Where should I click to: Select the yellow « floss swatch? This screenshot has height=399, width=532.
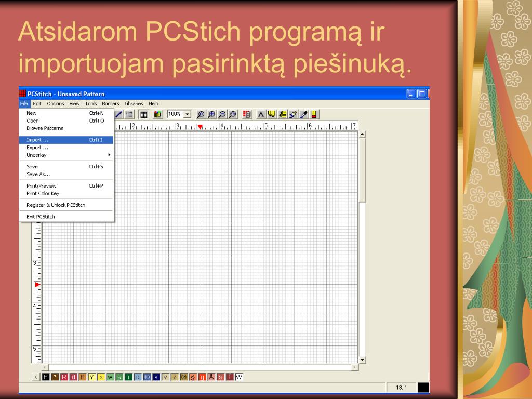[x=101, y=377]
